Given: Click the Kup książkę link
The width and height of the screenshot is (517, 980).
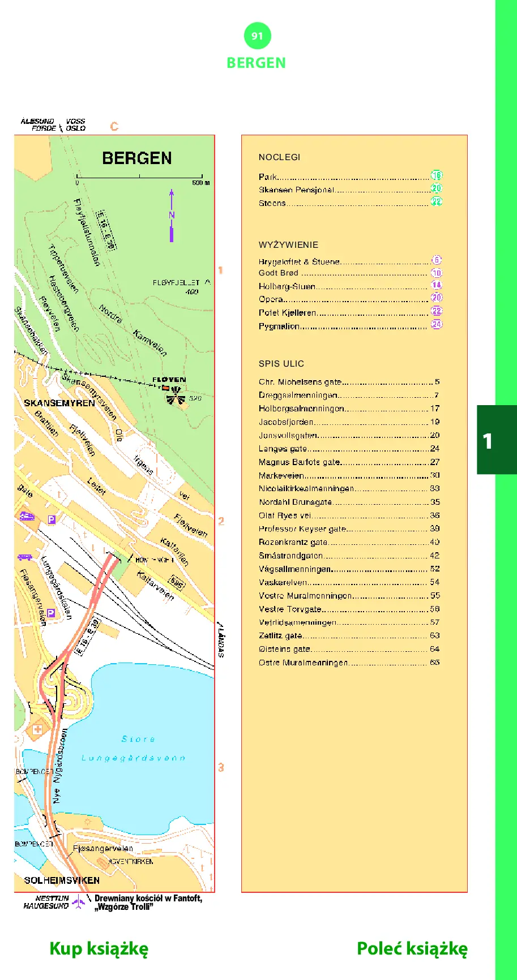Looking at the screenshot, I should (x=99, y=949).
